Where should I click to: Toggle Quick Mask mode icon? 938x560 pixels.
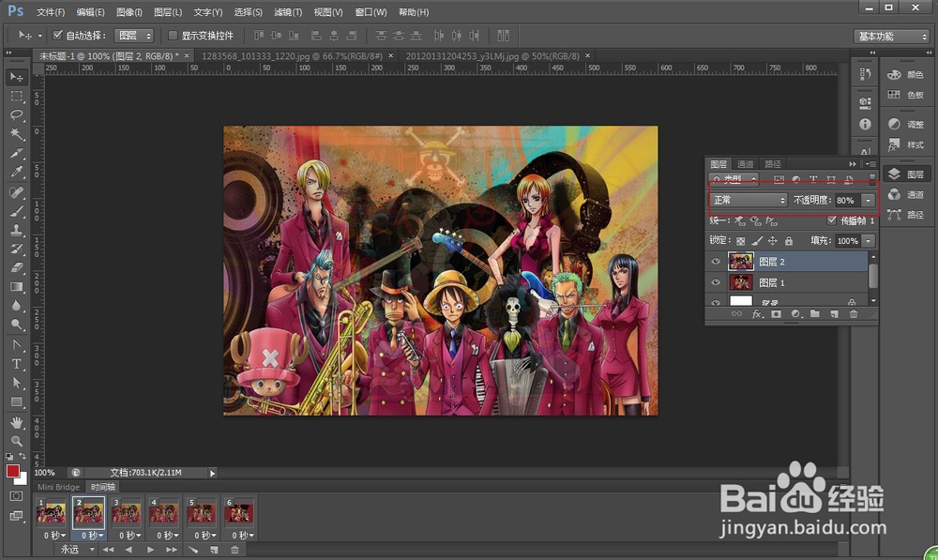[x=16, y=496]
